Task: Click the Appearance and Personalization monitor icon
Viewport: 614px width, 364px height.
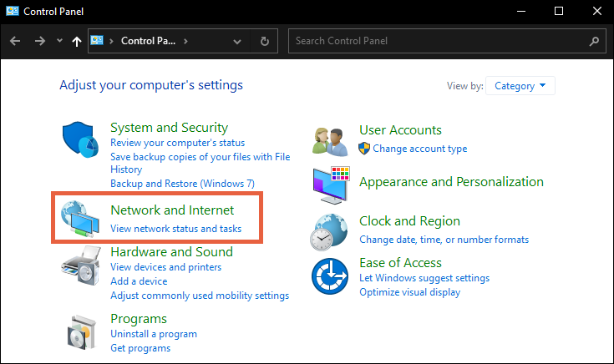Action: pyautogui.click(x=331, y=182)
